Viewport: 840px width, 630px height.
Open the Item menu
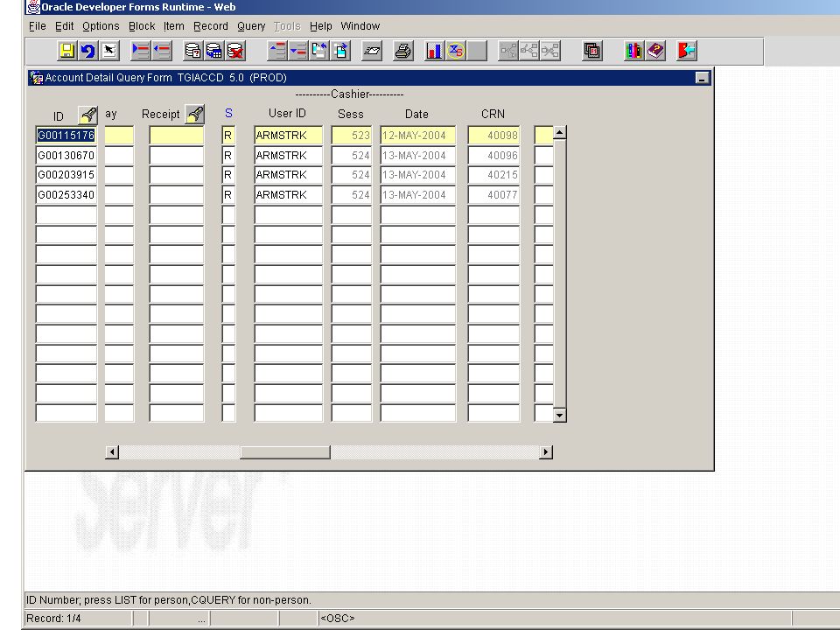tap(173, 26)
